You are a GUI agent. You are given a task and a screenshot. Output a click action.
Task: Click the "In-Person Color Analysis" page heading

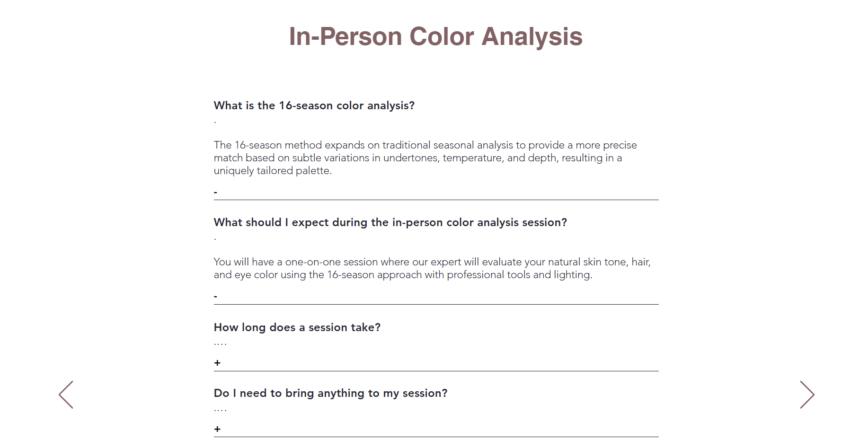pyautogui.click(x=435, y=36)
